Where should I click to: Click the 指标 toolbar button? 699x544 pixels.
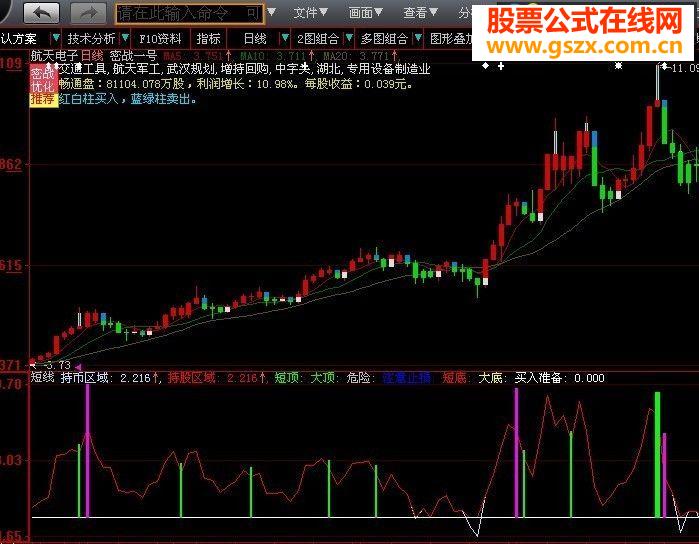209,39
